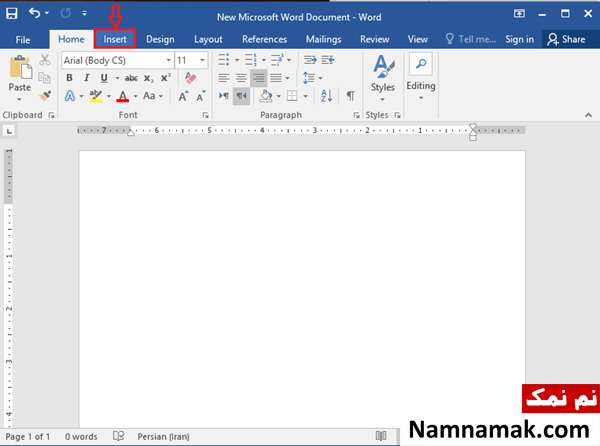
Task: Click the Shading paint bucket
Action: click(x=266, y=96)
